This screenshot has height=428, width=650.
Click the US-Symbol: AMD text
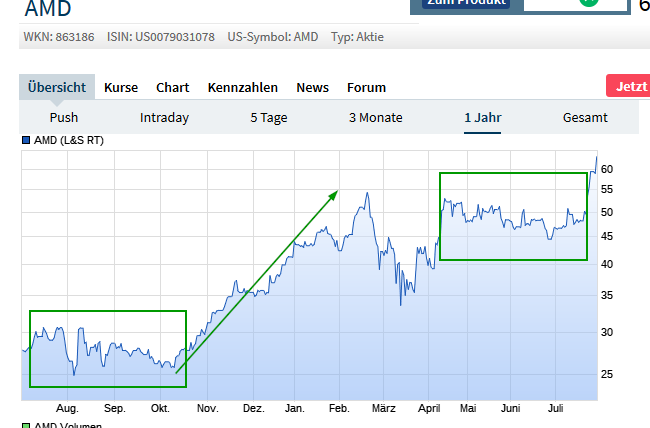[x=273, y=37]
